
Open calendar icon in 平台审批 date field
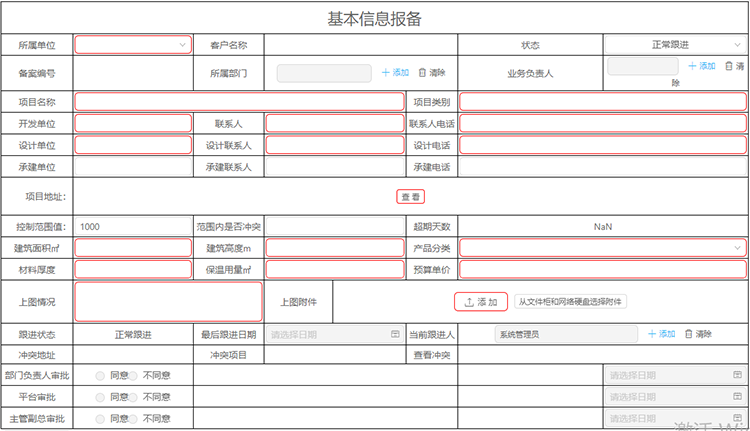pos(735,397)
